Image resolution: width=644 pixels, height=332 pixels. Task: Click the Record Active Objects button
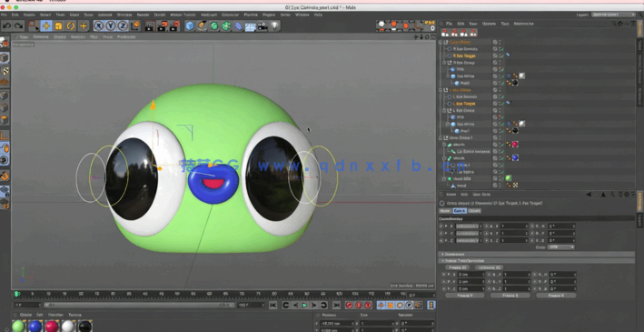pos(349,305)
